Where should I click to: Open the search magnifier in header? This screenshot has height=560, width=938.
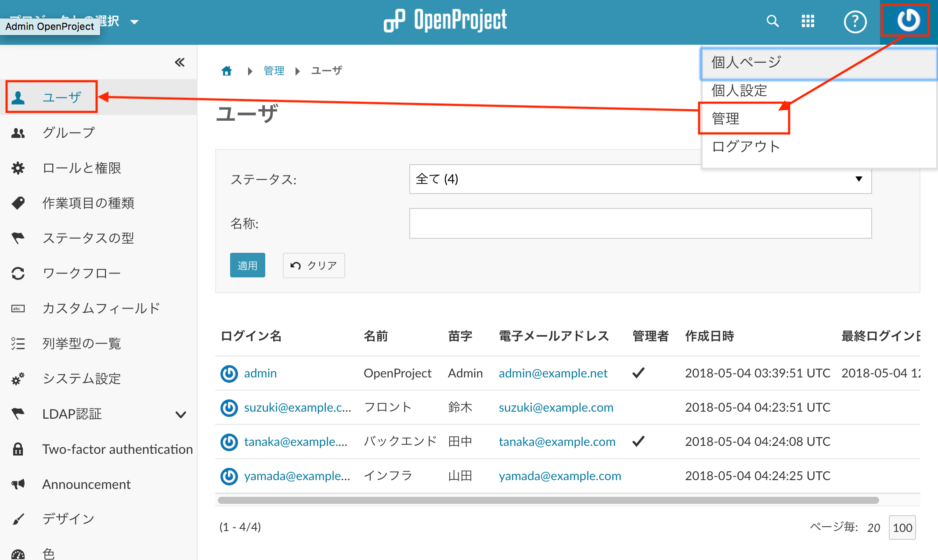click(772, 21)
